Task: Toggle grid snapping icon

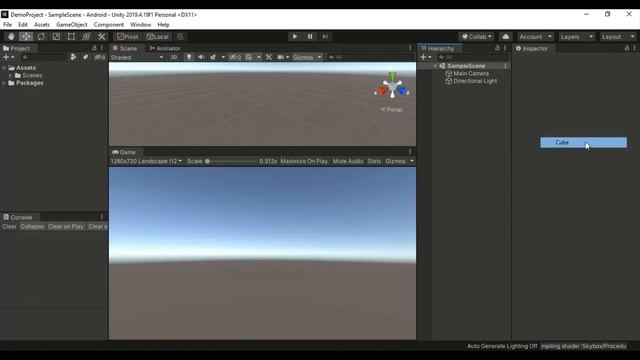Action: (x=180, y=37)
